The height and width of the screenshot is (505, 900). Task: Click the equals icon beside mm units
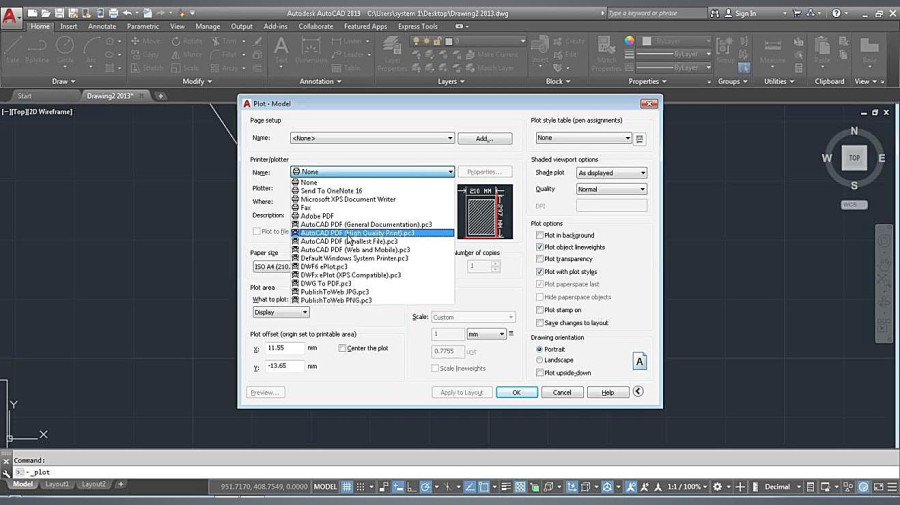pyautogui.click(x=511, y=333)
